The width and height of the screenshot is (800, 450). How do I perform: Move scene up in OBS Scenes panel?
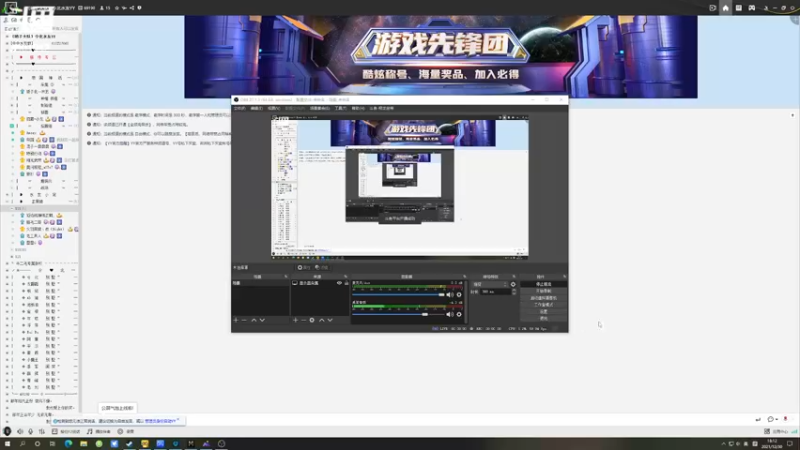pyautogui.click(x=254, y=320)
